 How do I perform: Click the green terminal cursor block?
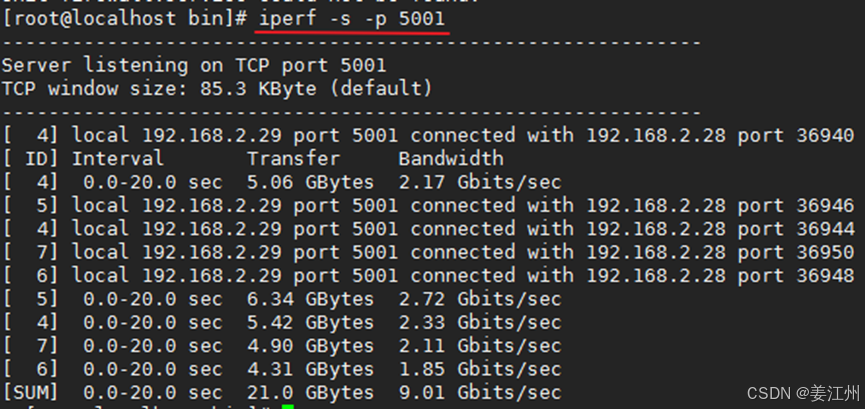click(287, 407)
